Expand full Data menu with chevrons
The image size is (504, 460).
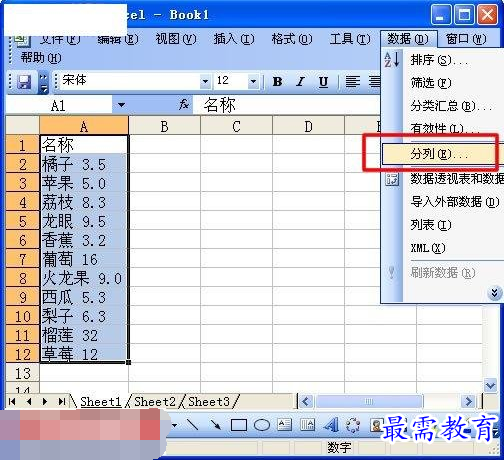point(495,293)
